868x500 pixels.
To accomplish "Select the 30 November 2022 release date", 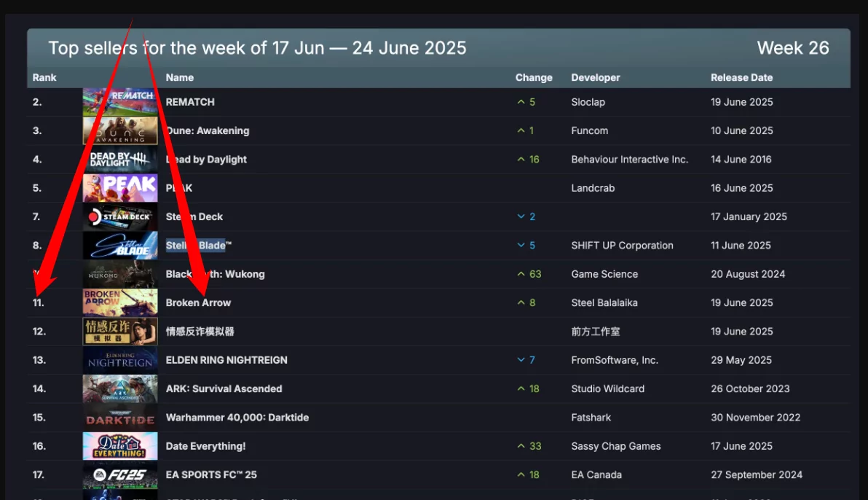I will [x=756, y=418].
